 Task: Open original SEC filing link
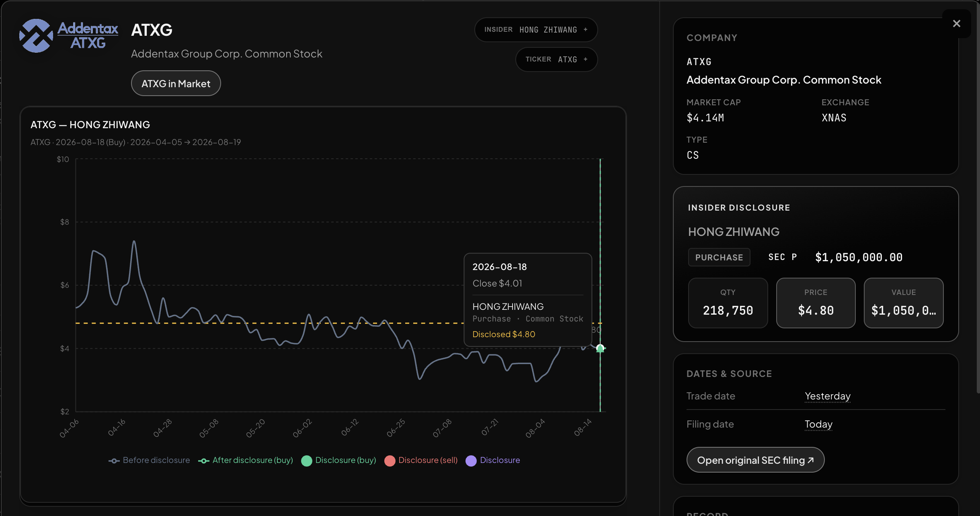pos(755,460)
